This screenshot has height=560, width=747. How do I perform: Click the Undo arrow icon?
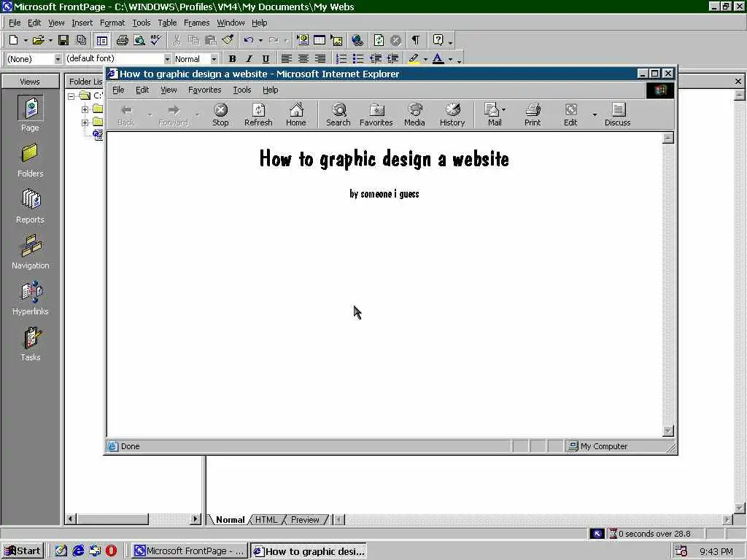[x=248, y=41]
